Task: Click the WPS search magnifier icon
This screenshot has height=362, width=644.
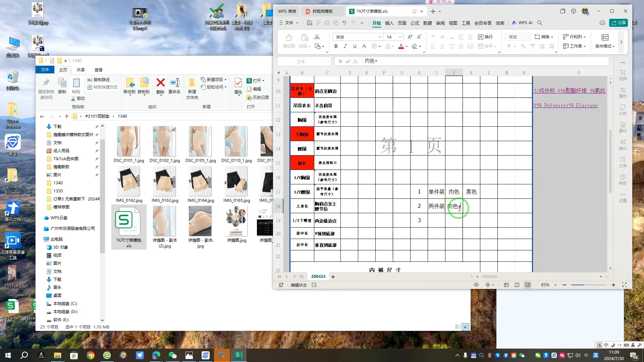Action: (x=540, y=23)
